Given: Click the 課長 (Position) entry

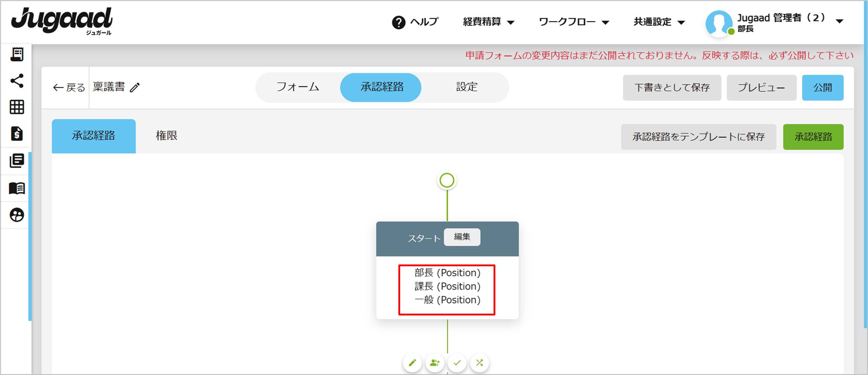Looking at the screenshot, I should [447, 286].
